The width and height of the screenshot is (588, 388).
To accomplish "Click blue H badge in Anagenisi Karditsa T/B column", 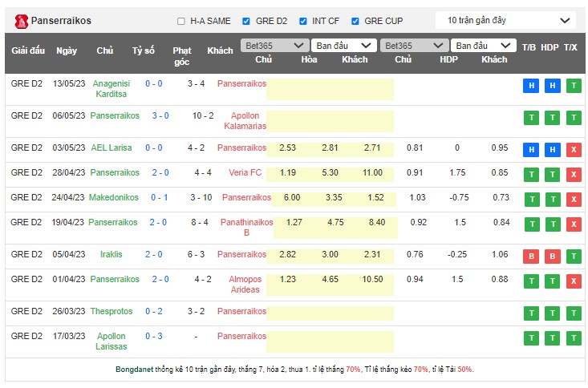I will [x=530, y=87].
